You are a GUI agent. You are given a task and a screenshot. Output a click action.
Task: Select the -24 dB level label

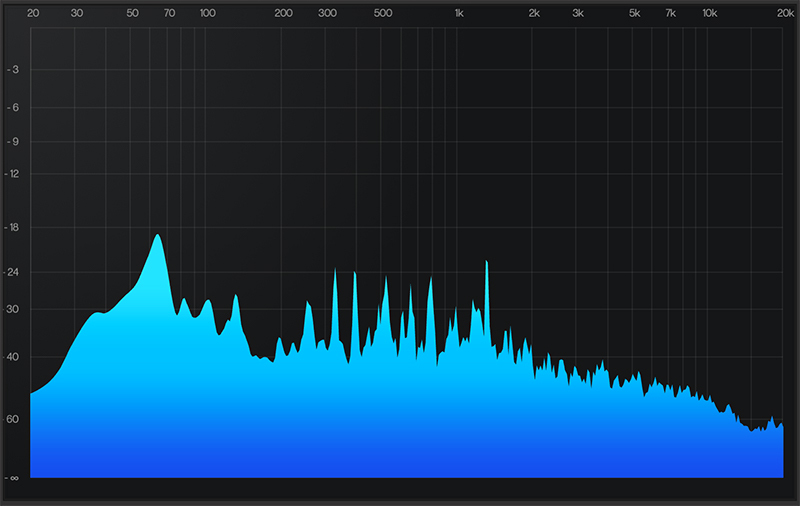[x=14, y=272]
